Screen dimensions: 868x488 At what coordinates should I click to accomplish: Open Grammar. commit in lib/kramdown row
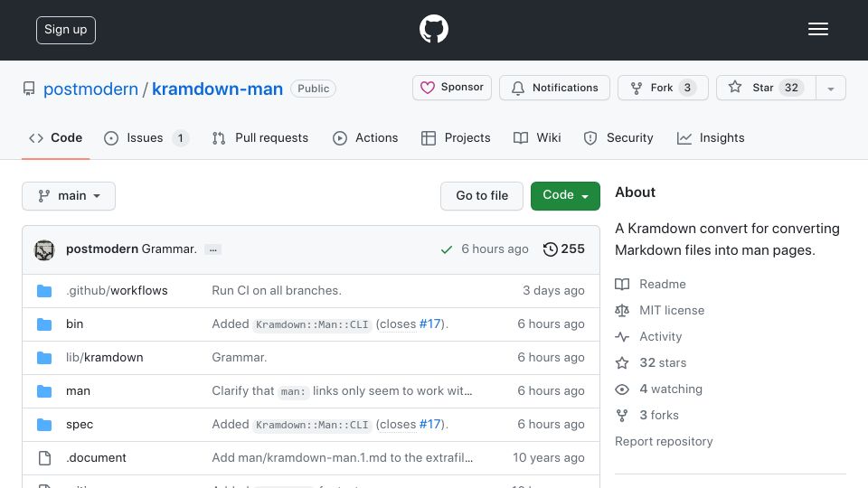point(239,358)
